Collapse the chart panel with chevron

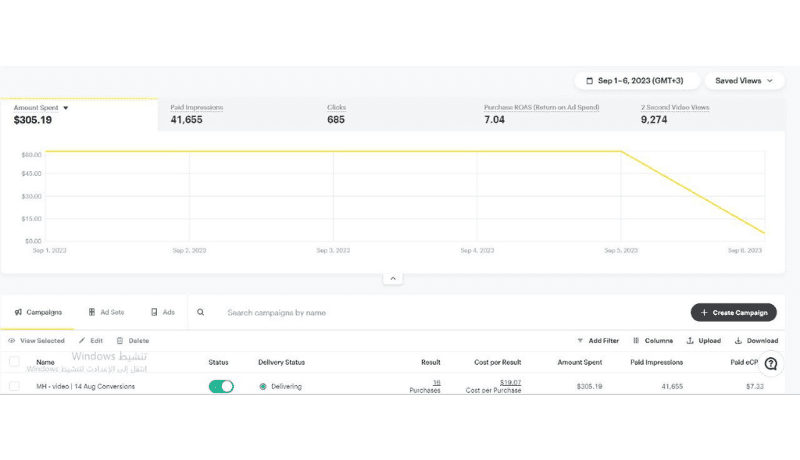(393, 279)
